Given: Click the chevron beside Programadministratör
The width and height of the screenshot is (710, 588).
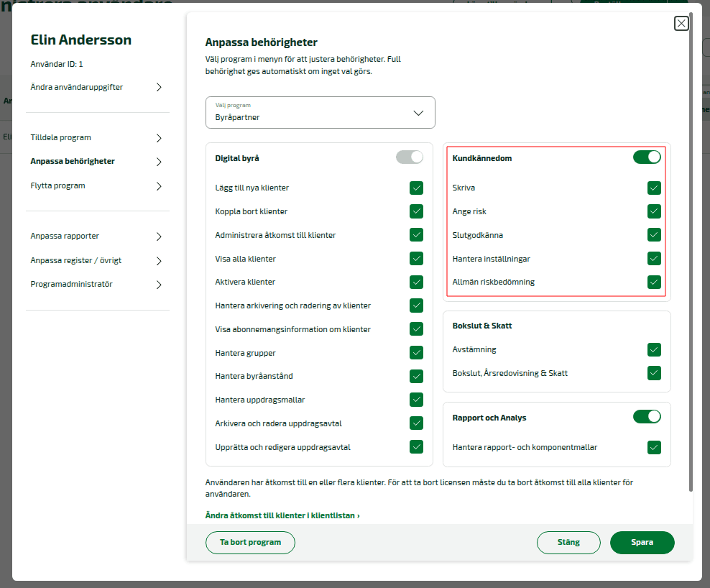Looking at the screenshot, I should pos(159,285).
